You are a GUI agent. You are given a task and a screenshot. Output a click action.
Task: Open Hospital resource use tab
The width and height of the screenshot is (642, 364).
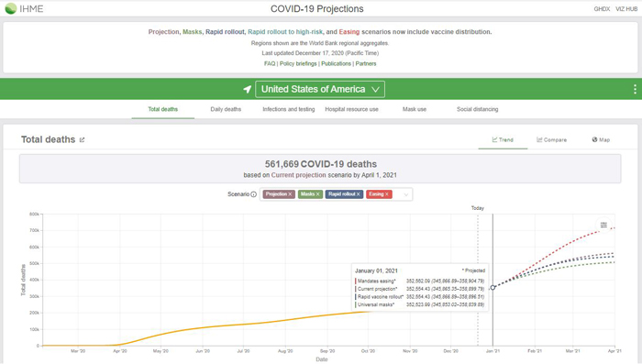click(x=351, y=109)
